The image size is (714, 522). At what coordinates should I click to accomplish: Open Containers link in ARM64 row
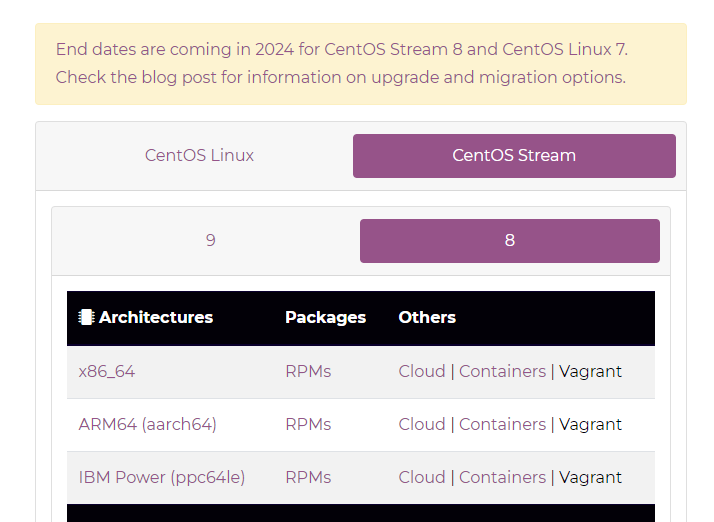click(502, 425)
